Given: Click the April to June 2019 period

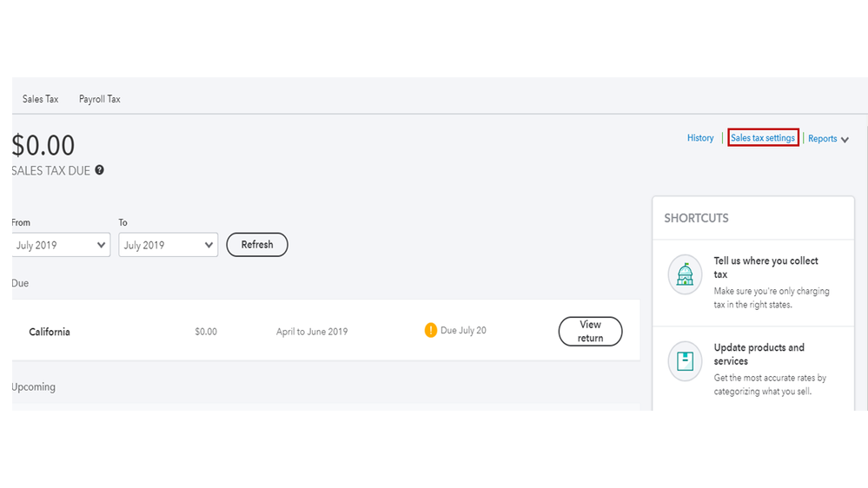Looking at the screenshot, I should click(x=312, y=332).
